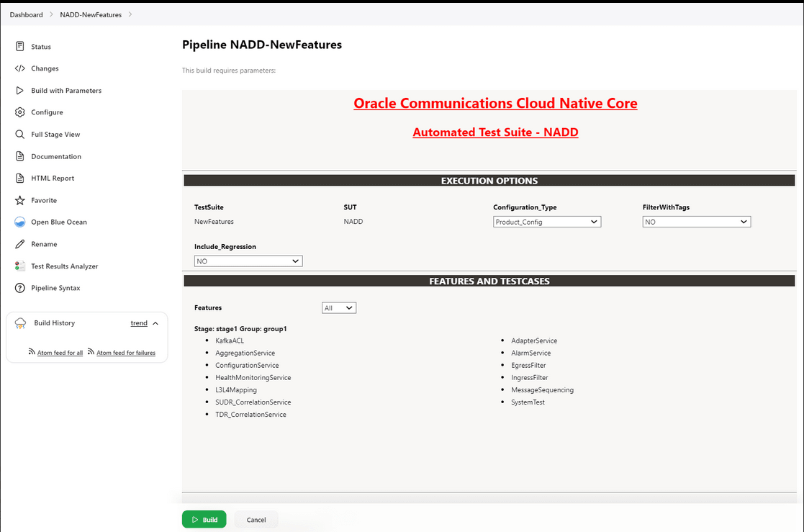
Task: Click the IngressFilter feature item
Action: pyautogui.click(x=529, y=377)
